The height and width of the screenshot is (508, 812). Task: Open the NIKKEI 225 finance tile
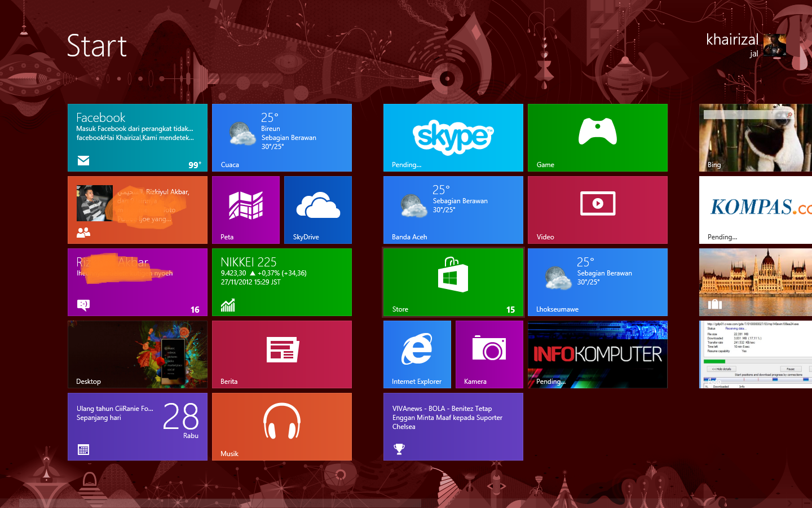[281, 282]
